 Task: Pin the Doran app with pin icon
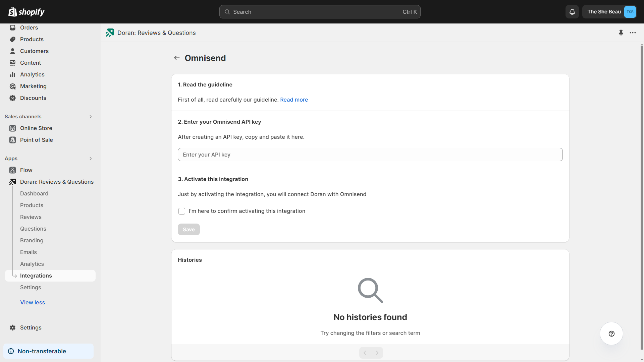point(621,33)
